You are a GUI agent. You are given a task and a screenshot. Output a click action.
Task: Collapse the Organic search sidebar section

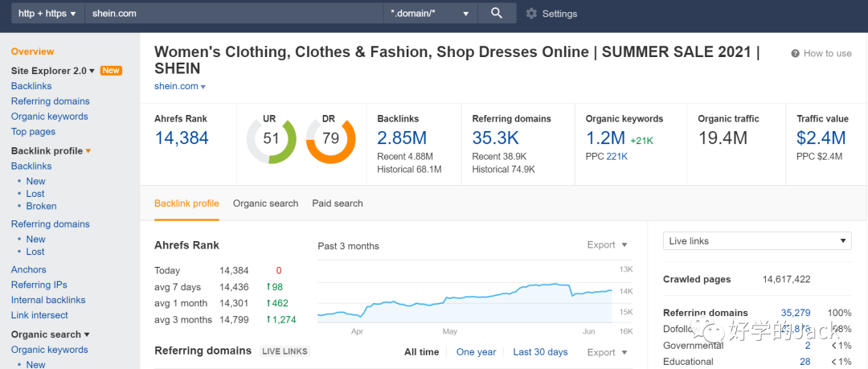coord(50,334)
